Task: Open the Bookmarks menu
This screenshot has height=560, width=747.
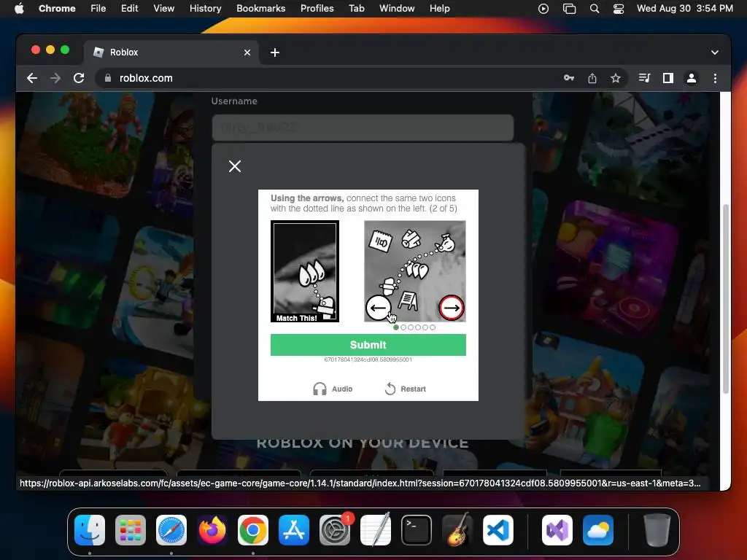Action: 260,9
